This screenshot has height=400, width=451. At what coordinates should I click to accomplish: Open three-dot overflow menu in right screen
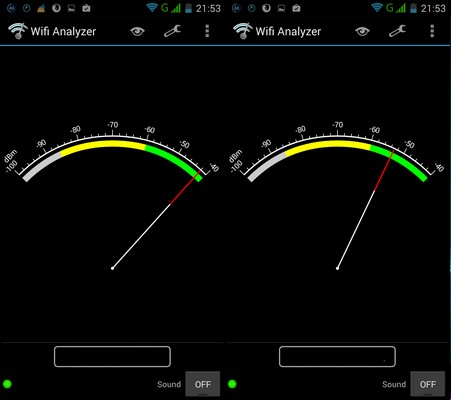coord(432,31)
